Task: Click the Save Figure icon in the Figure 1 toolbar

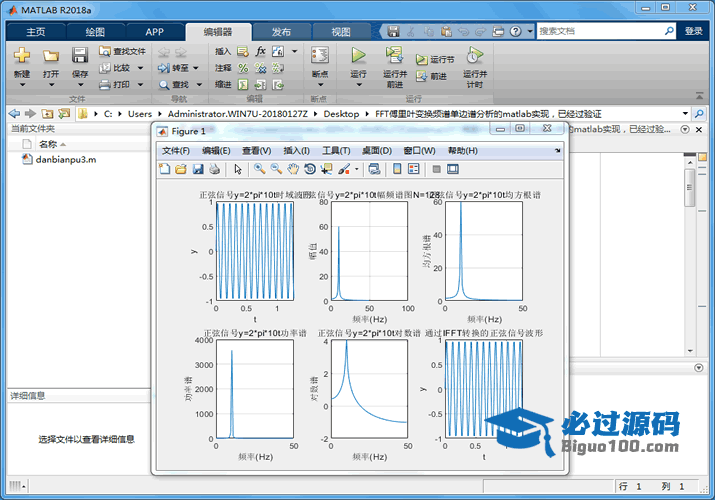Action: (197, 169)
